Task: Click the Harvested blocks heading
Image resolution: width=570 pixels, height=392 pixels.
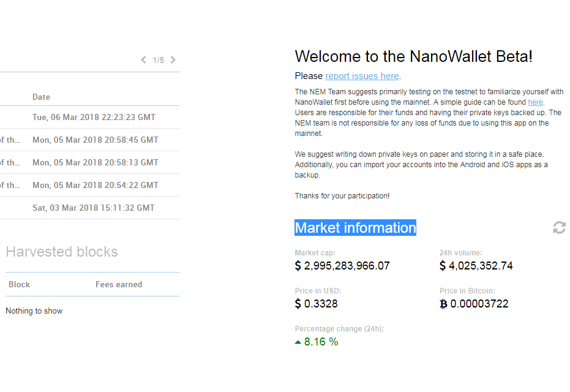Action: [62, 252]
